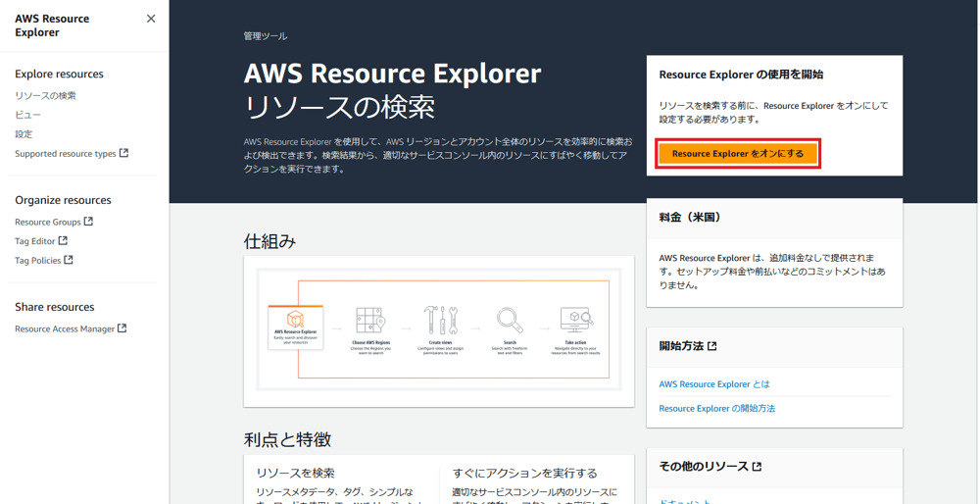Click Create views tools icon
Screen dimensions: 980x504
coord(441,320)
